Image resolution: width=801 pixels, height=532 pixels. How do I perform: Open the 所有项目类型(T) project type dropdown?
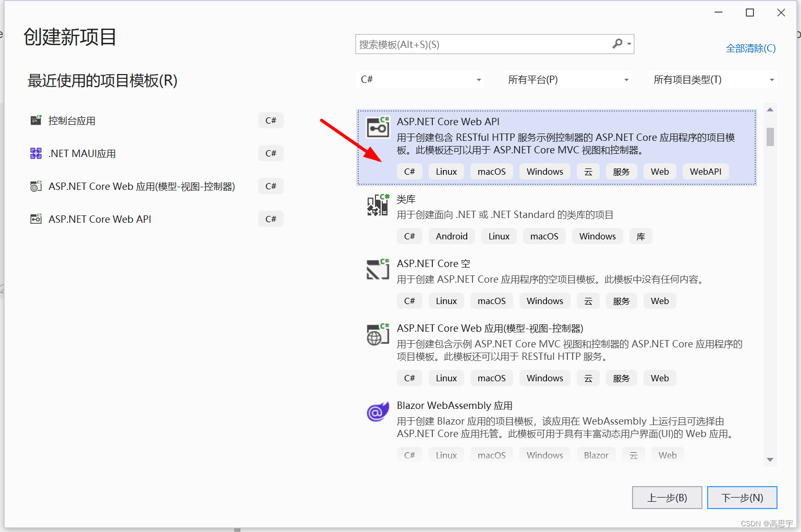[713, 80]
